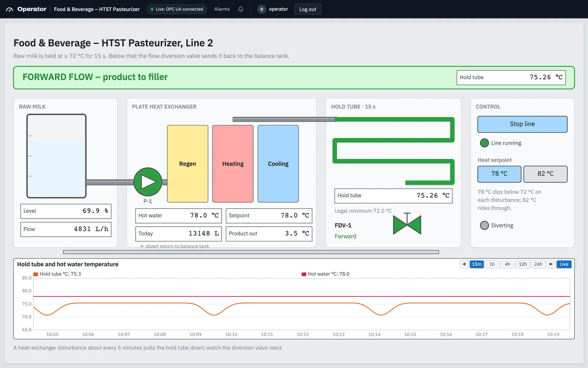Click the Operator brand name
588x368 pixels.
(32, 9)
